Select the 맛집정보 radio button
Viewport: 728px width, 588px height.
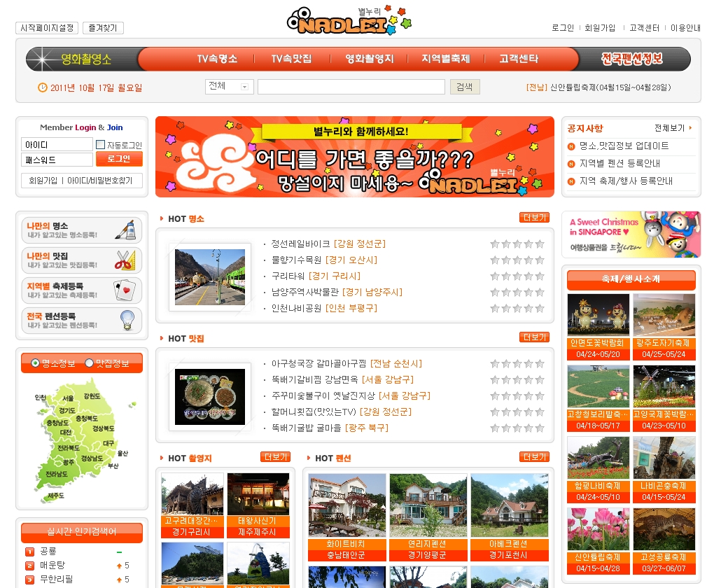pos(89,363)
